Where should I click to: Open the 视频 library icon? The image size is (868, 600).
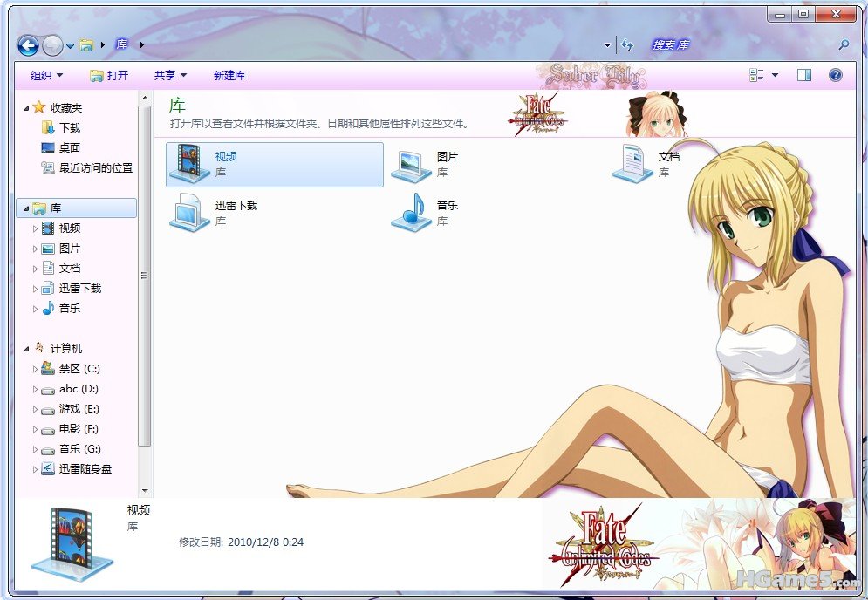189,164
